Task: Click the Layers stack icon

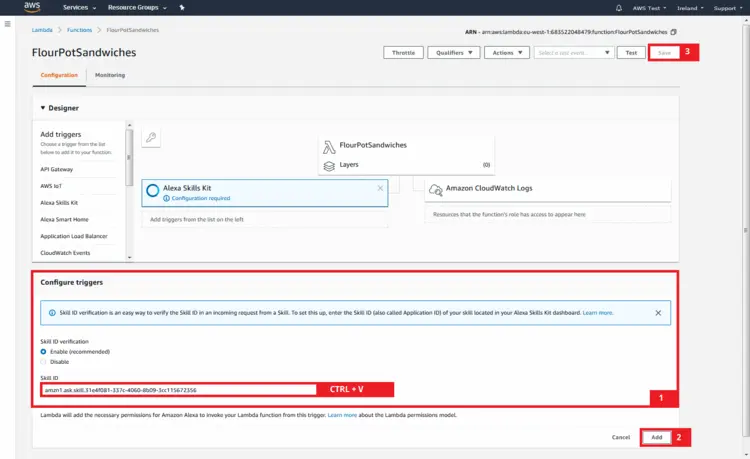Action: [329, 165]
